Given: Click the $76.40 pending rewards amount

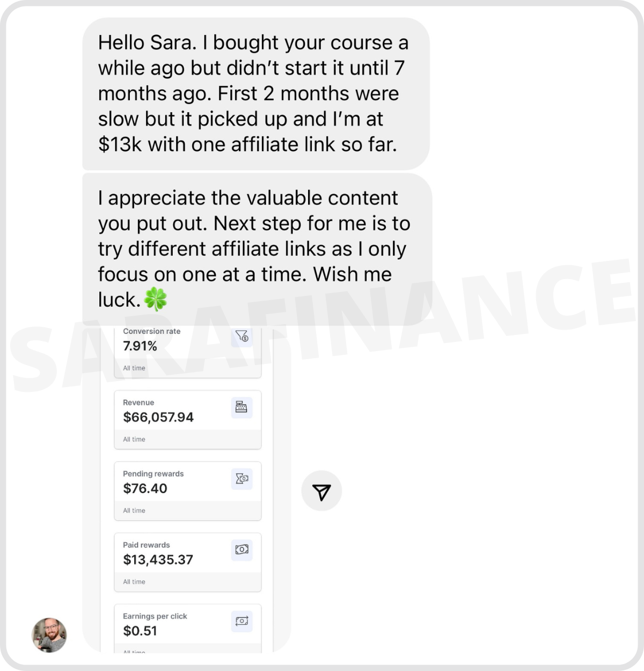Looking at the screenshot, I should [x=145, y=488].
